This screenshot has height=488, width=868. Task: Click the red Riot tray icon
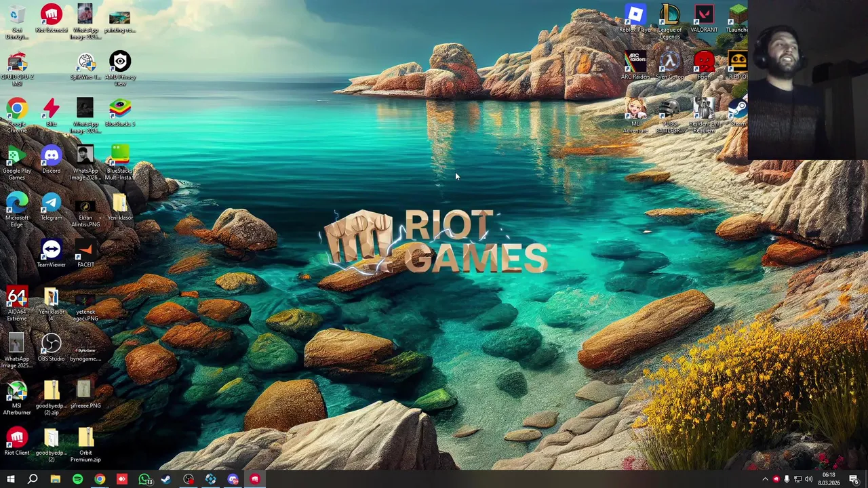tap(776, 479)
